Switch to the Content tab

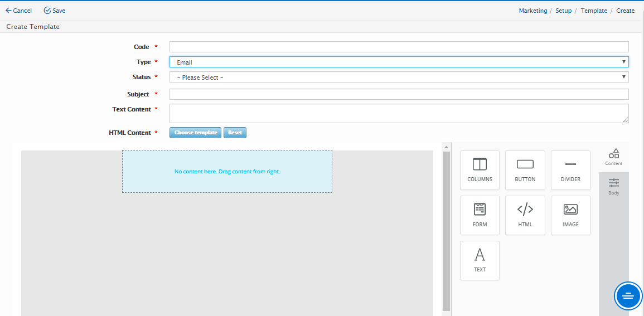pos(613,157)
